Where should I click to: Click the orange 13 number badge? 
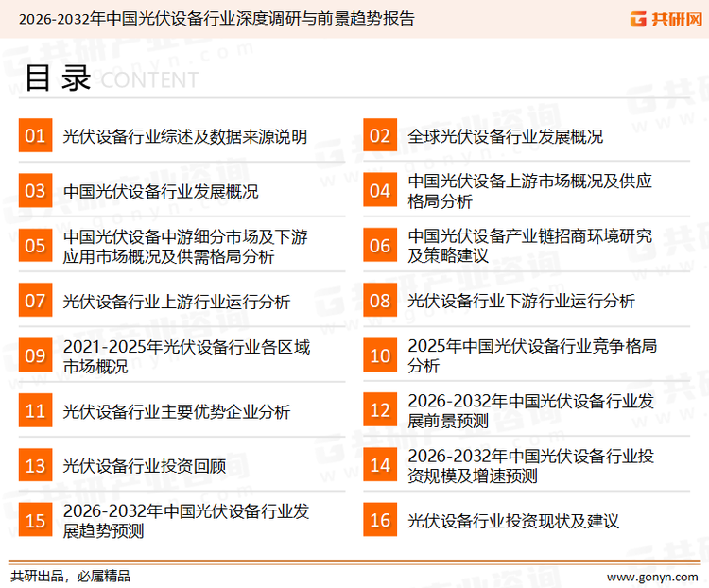(35, 465)
